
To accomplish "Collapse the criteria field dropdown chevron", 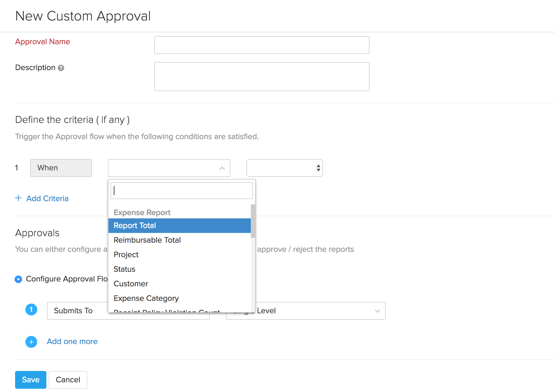I will click(x=222, y=168).
